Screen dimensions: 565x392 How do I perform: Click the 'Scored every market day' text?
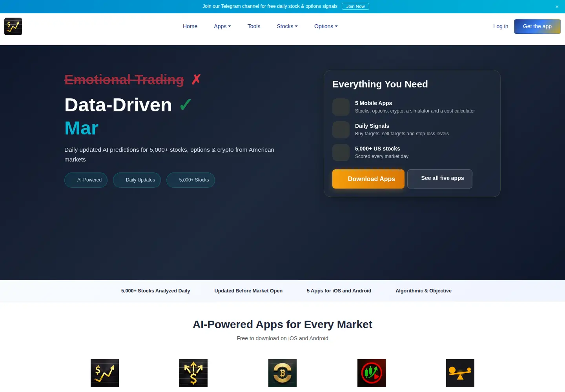382,156
